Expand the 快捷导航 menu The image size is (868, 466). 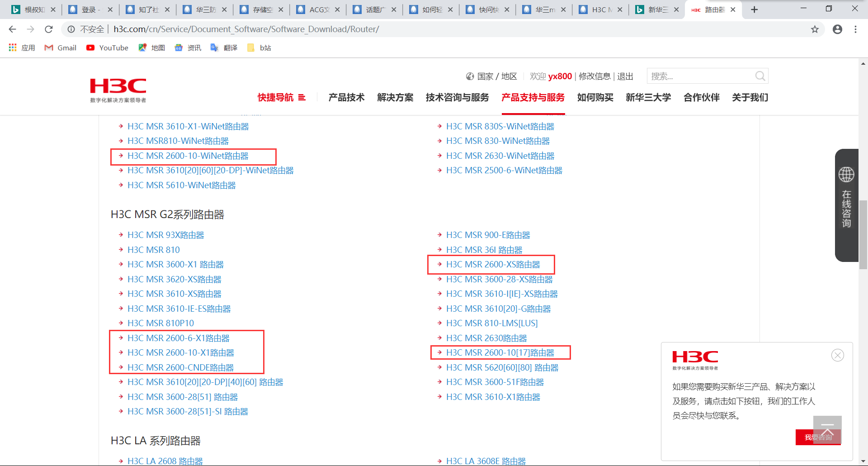coord(281,97)
